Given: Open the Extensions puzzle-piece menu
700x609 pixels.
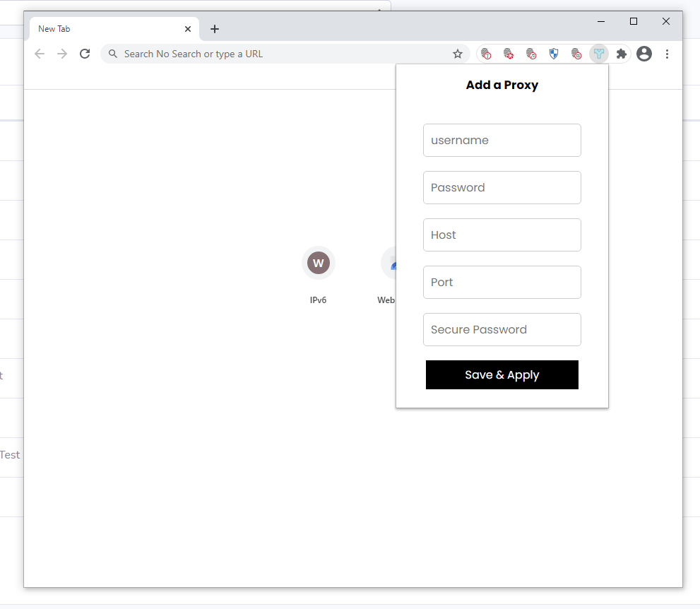Looking at the screenshot, I should 621,54.
